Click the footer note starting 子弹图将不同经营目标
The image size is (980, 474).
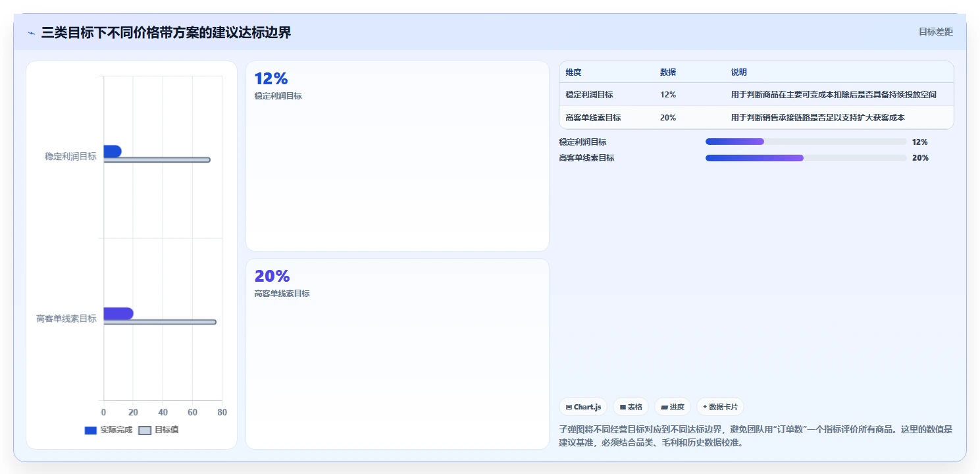click(x=756, y=436)
